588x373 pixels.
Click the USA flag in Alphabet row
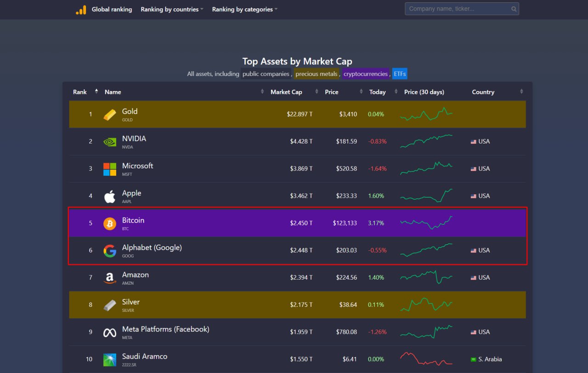click(474, 251)
